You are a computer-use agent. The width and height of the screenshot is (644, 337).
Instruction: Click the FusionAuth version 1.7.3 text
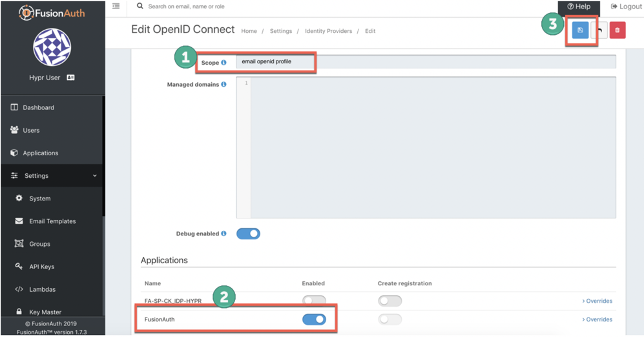52,332
